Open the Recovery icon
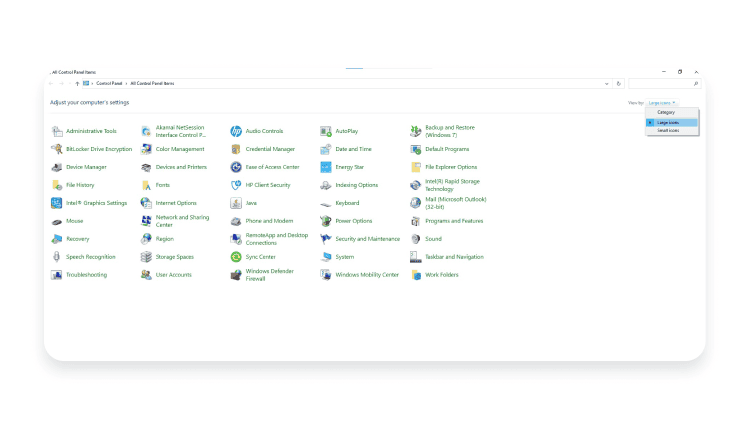750x428 pixels. 57,239
